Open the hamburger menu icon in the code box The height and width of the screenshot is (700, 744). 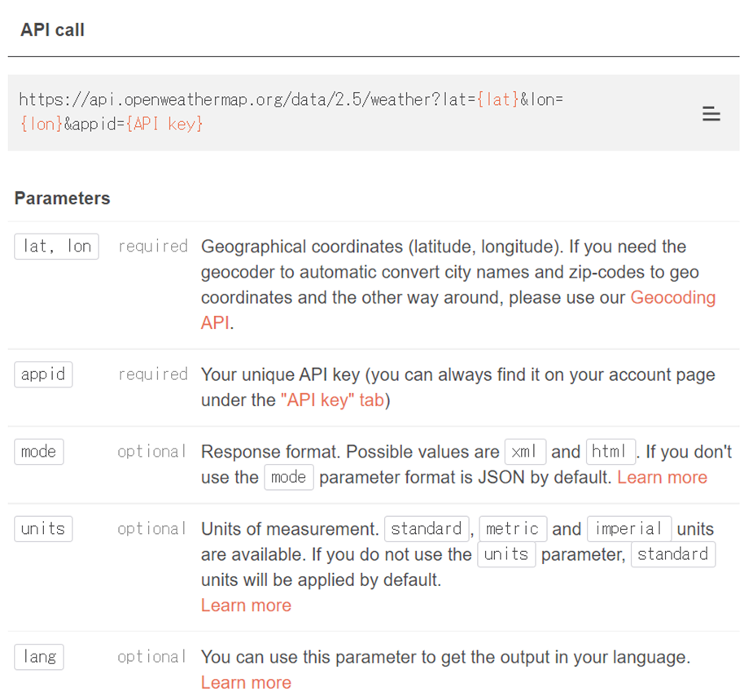point(711,114)
